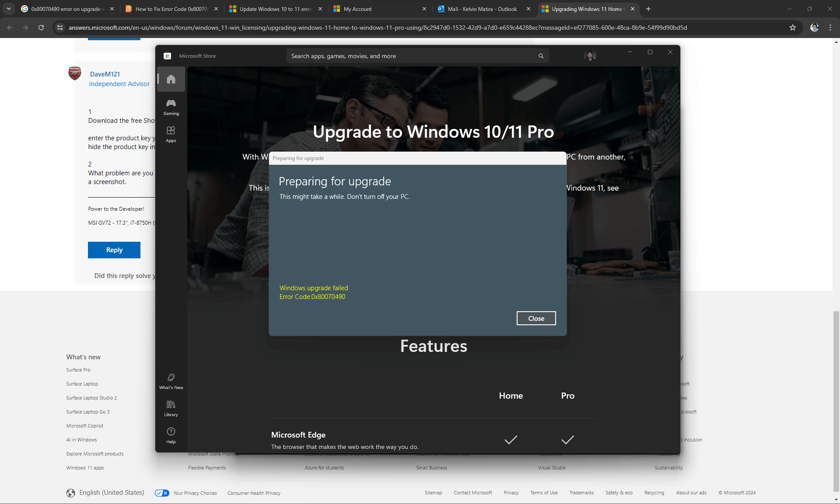840x504 pixels.
Task: Open Gaming section in Microsoft Store
Action: 171,107
